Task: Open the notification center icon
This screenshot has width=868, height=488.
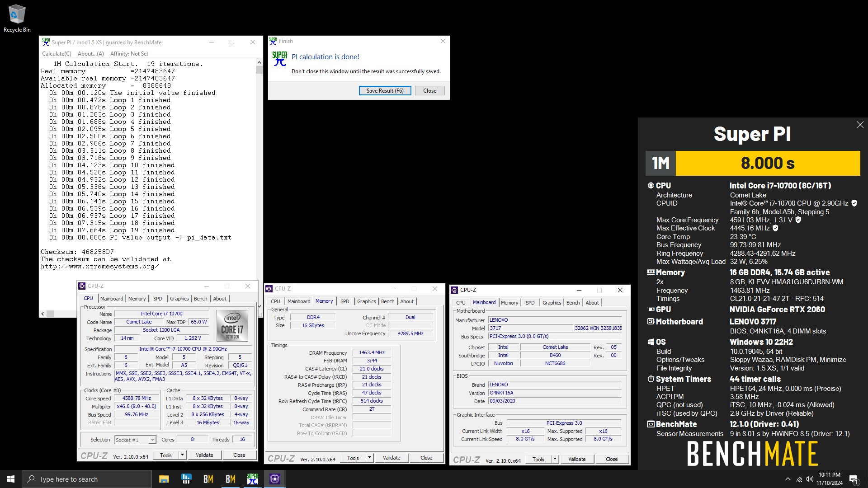Action: 854,479
